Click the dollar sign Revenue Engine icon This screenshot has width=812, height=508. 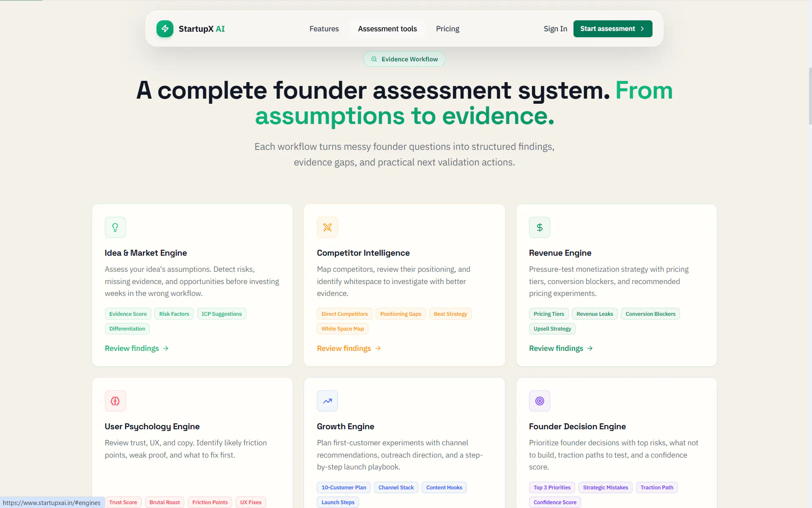(540, 227)
